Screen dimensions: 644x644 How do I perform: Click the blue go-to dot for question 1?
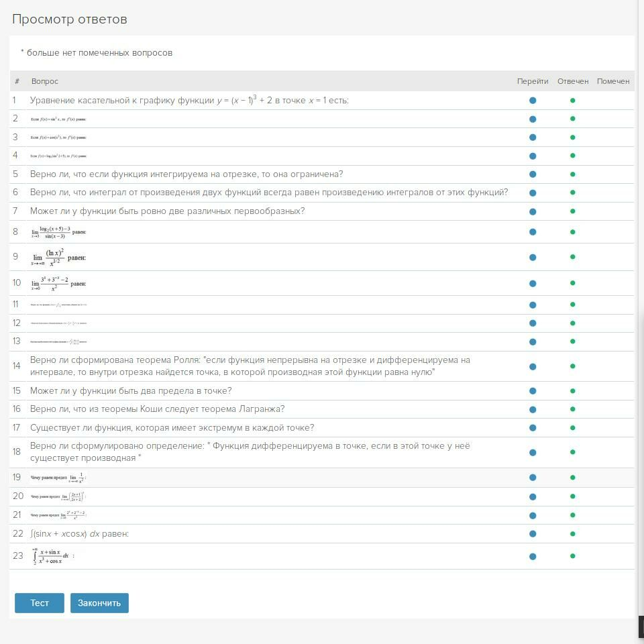[x=533, y=101]
